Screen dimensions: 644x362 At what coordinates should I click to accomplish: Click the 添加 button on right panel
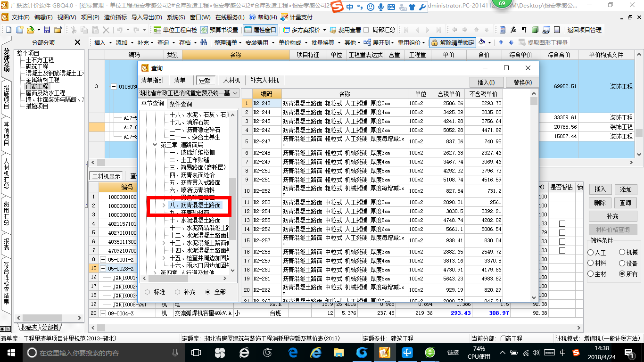click(626, 189)
